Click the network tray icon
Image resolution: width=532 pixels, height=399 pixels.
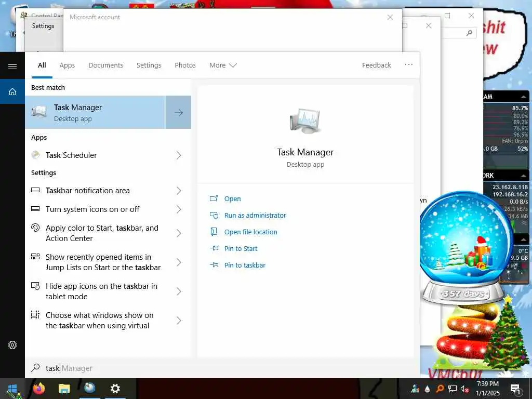453,389
